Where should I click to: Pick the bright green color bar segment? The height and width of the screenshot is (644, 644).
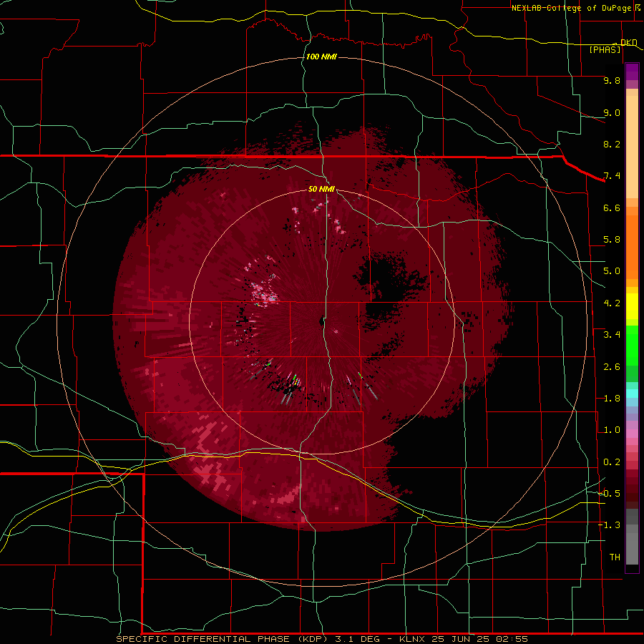click(632, 345)
